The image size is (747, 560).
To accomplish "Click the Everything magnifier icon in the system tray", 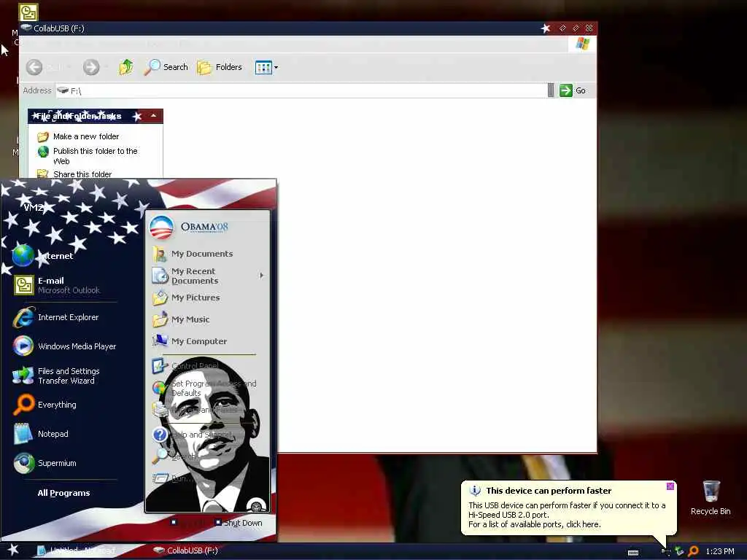I will tap(694, 551).
